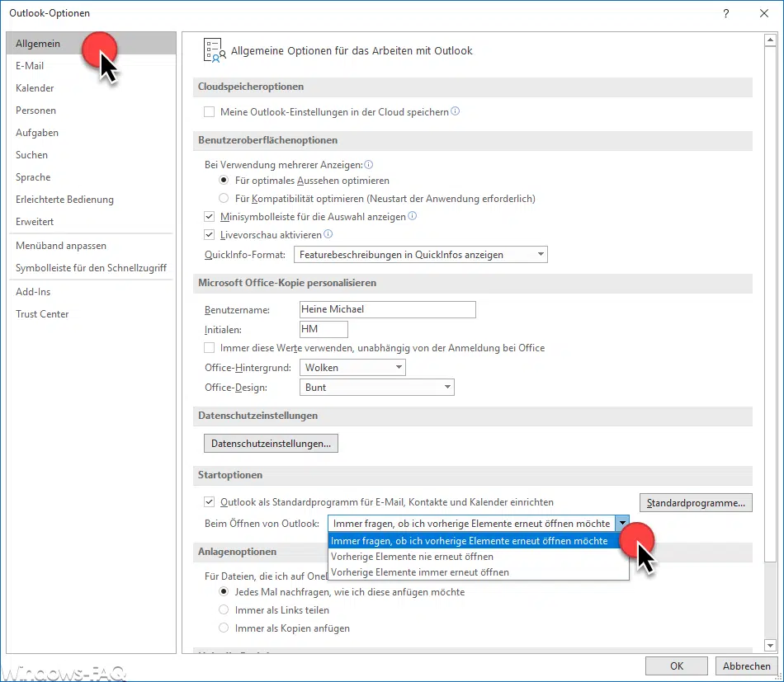The image size is (784, 682).
Task: Open Menüband anpassen category
Action: pyautogui.click(x=91, y=245)
